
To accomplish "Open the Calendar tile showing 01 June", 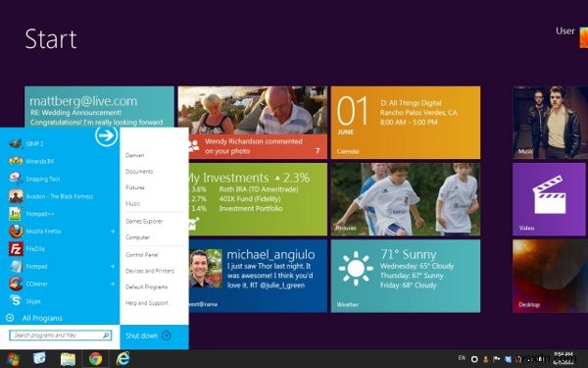I will [406, 123].
